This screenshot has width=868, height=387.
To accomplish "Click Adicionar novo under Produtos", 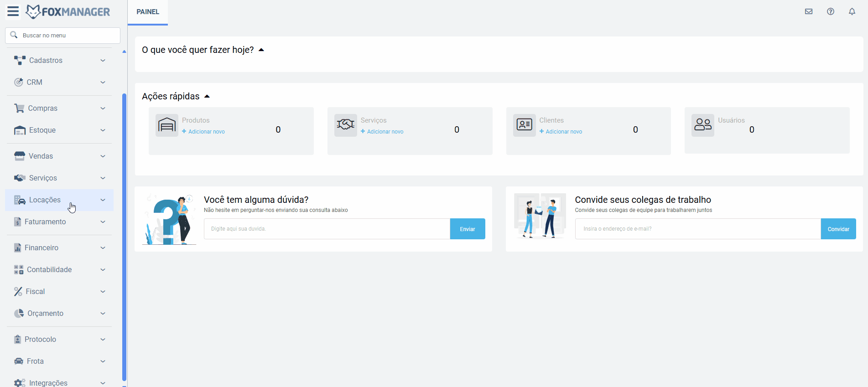I will pos(206,132).
